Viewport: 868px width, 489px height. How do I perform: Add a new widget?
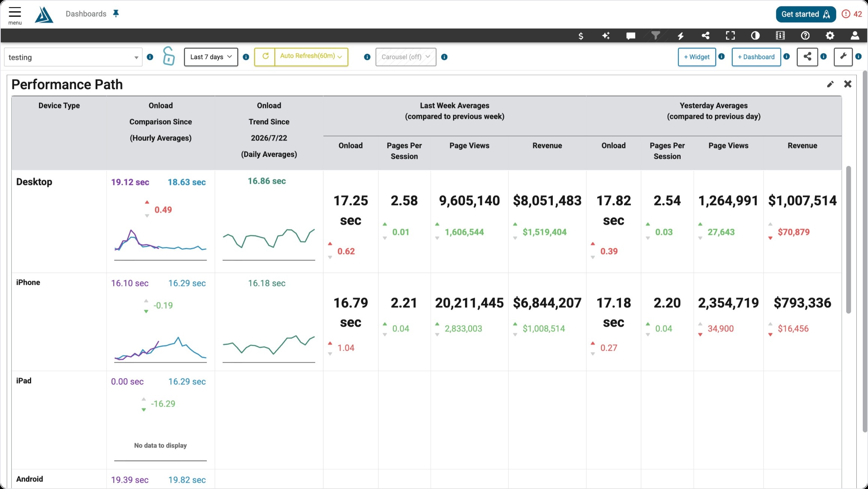[697, 57]
